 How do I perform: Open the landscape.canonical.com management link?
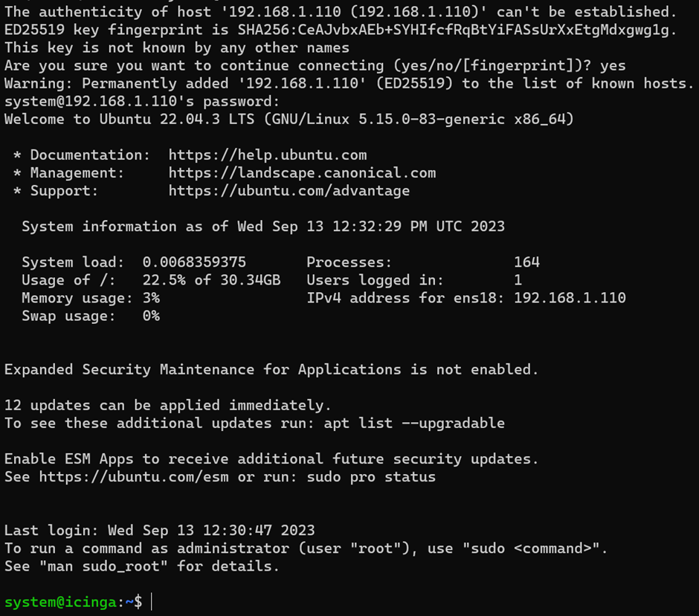pos(301,173)
